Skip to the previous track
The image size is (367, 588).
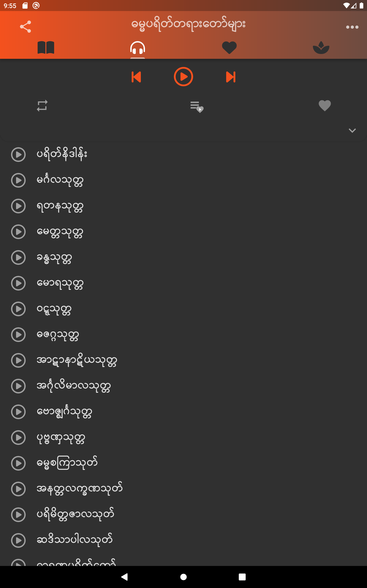tap(136, 77)
